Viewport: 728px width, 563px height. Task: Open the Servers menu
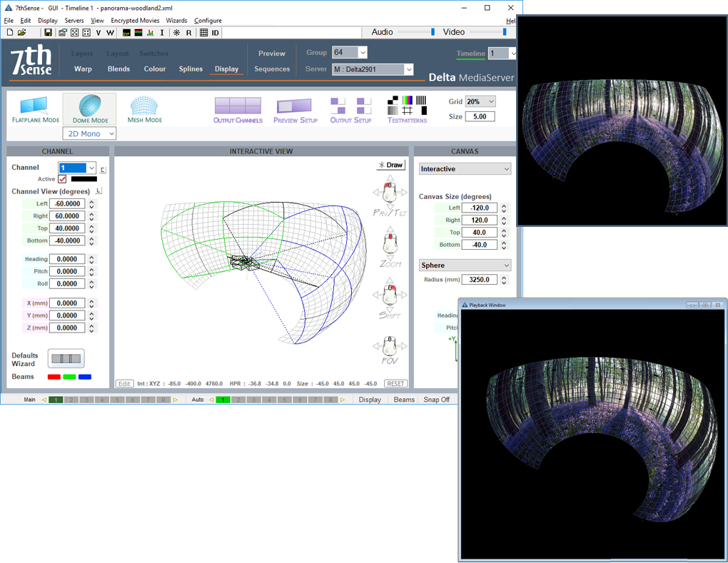tap(74, 21)
